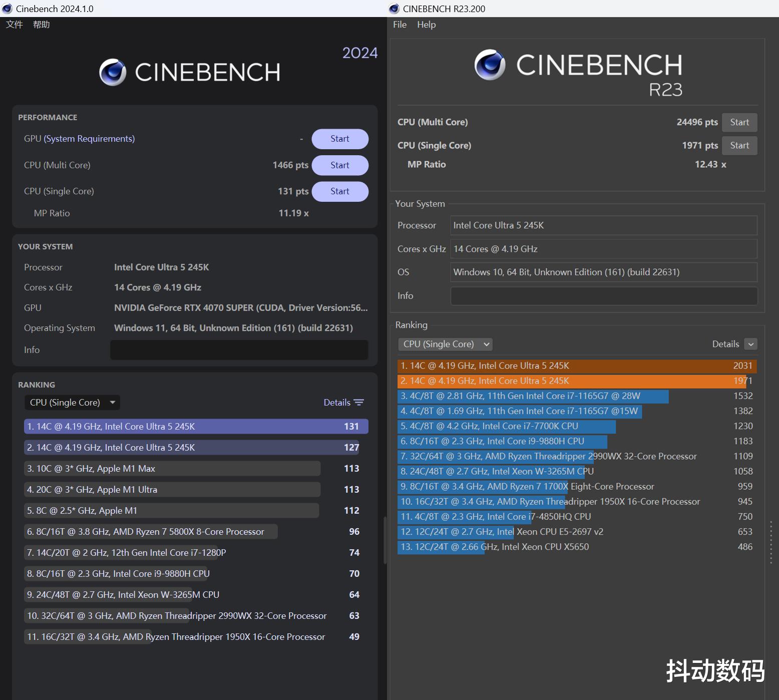Click the Cores x GHz field in R23
779x700 pixels.
pos(604,249)
